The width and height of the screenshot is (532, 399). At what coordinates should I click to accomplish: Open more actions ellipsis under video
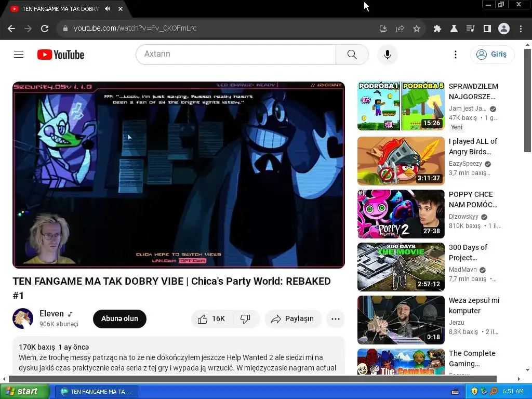coord(336,318)
